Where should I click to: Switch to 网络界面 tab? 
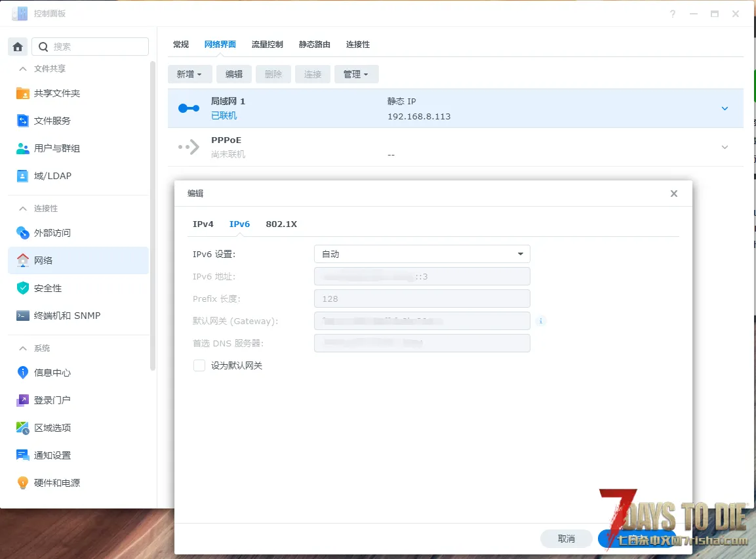click(220, 45)
